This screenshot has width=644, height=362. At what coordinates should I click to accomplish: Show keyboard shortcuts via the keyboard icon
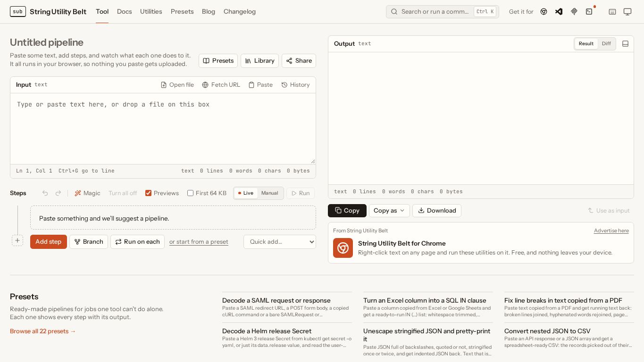[612, 12]
